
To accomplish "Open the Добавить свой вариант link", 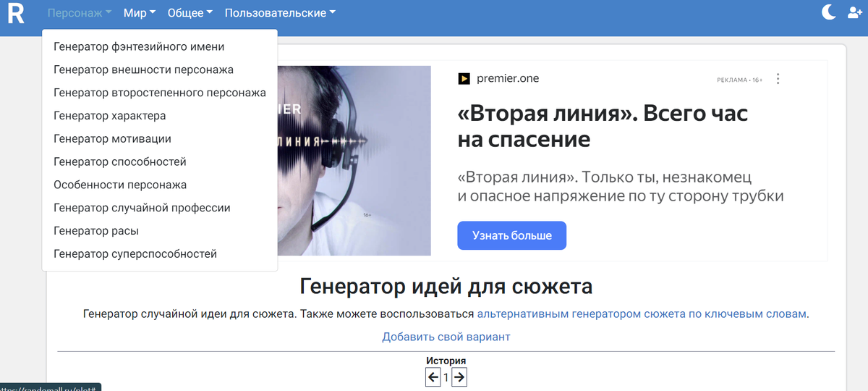I will [446, 337].
